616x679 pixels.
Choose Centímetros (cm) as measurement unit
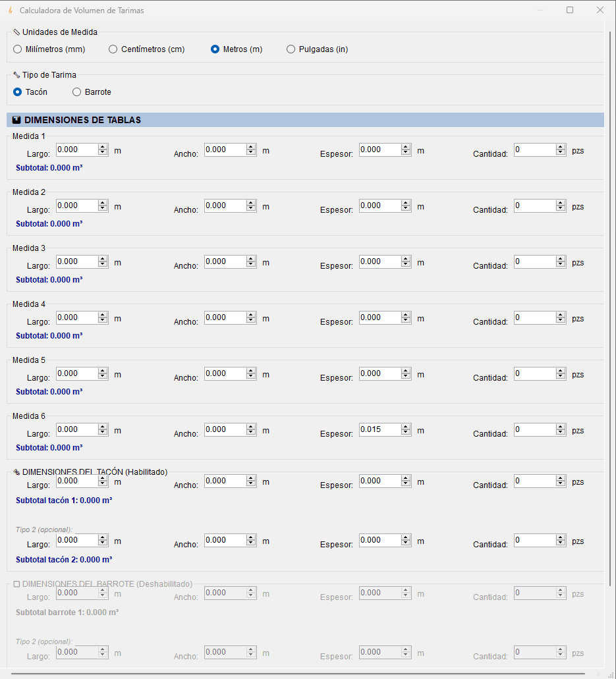[147, 49]
